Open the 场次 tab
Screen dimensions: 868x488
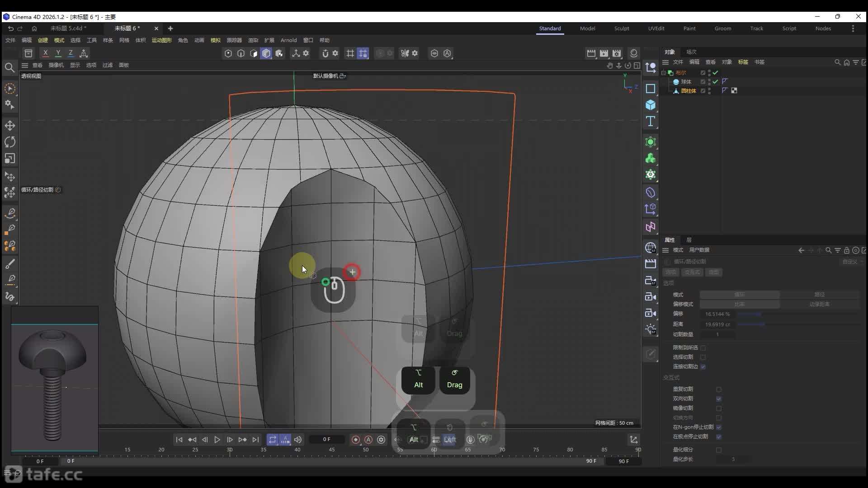click(691, 52)
